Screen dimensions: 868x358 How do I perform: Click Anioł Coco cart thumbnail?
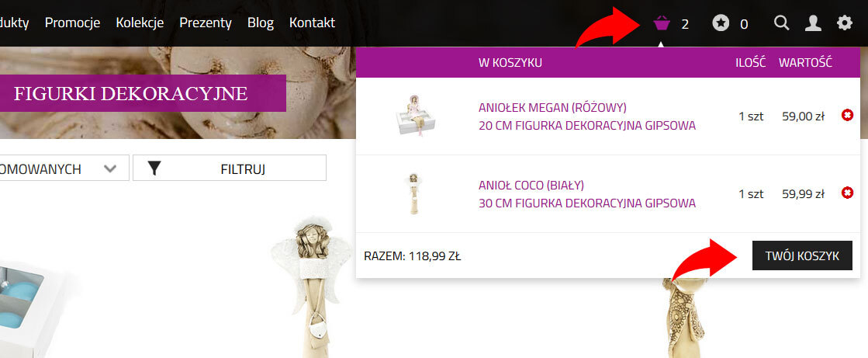coord(412,194)
